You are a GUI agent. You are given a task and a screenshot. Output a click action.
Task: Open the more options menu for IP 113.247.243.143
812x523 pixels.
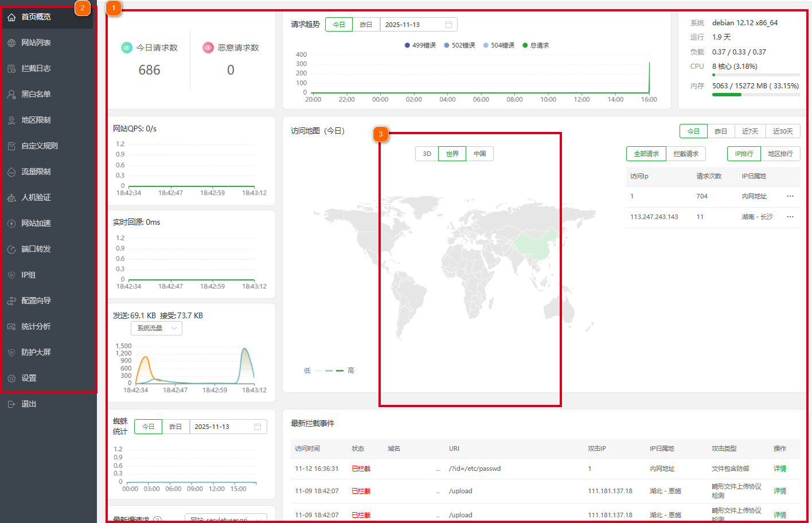790,217
